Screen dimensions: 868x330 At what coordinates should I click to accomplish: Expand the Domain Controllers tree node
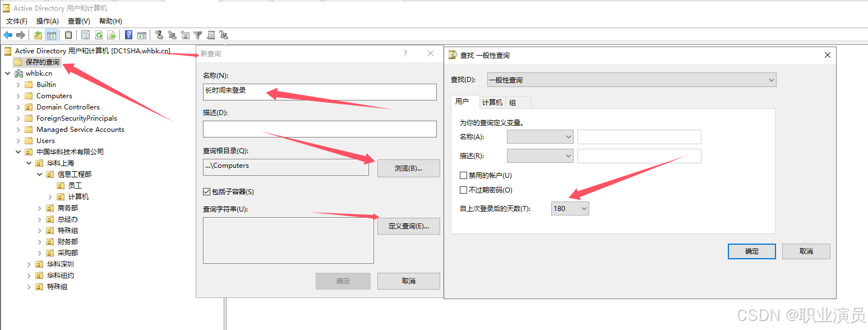point(18,107)
